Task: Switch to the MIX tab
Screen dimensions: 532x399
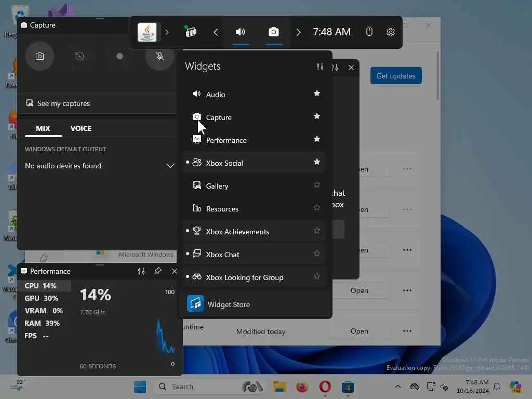Action: pyautogui.click(x=43, y=129)
